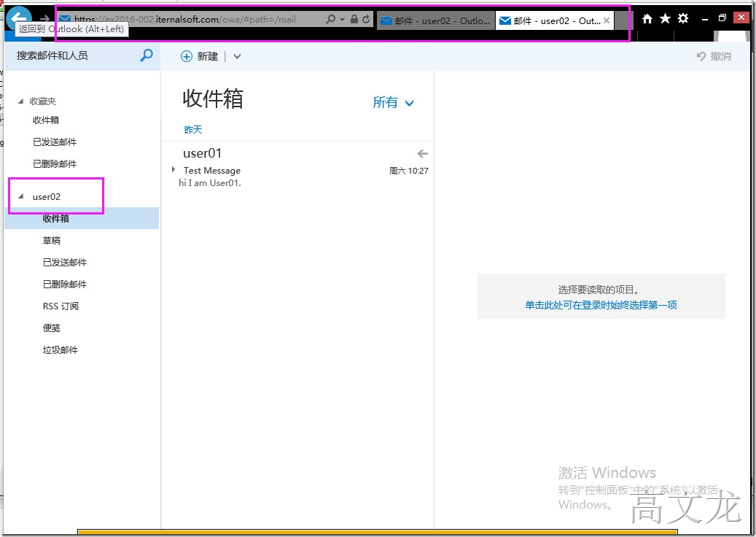The height and width of the screenshot is (537, 756).
Task: Open 已删除邮件 under user02
Action: (x=65, y=284)
